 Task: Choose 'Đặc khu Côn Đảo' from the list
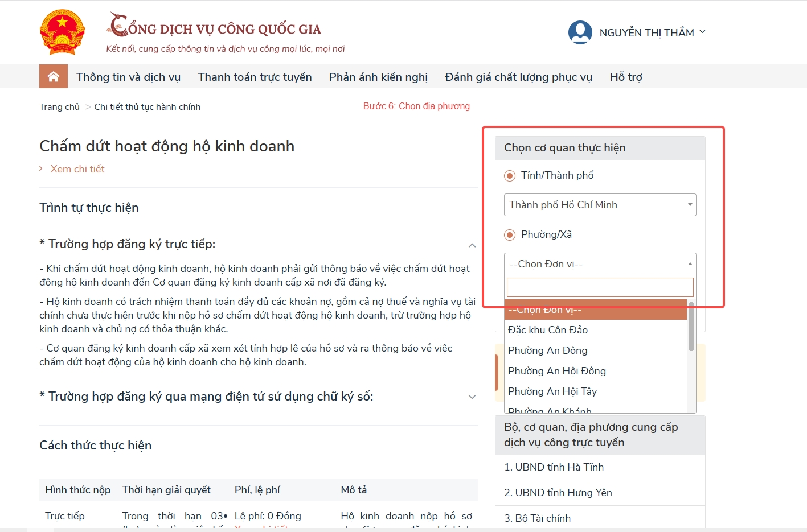click(548, 330)
